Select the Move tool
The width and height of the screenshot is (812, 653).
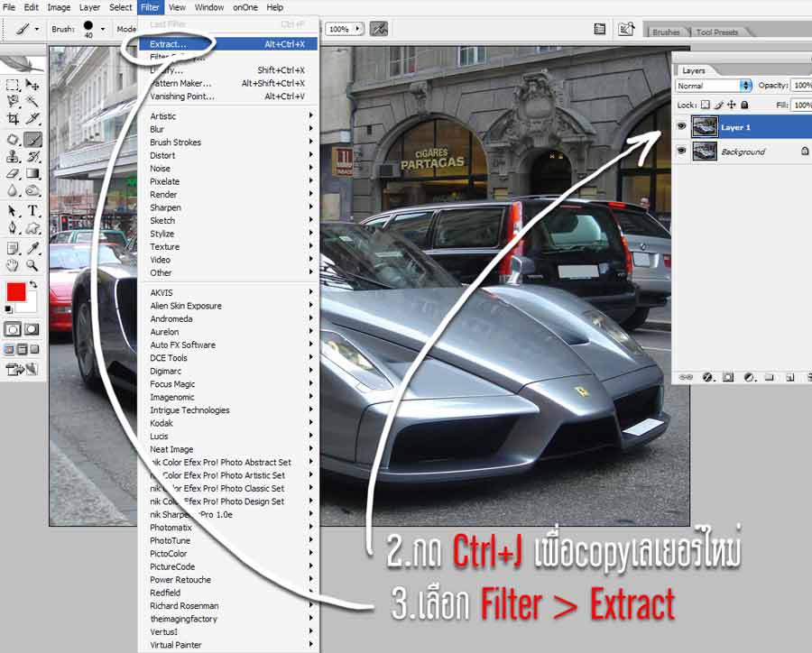click(32, 85)
